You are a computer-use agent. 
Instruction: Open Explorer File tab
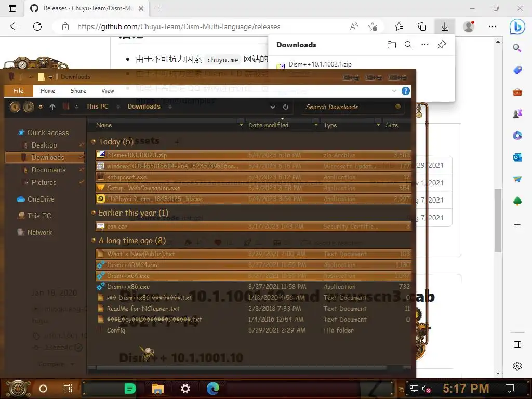click(x=18, y=91)
